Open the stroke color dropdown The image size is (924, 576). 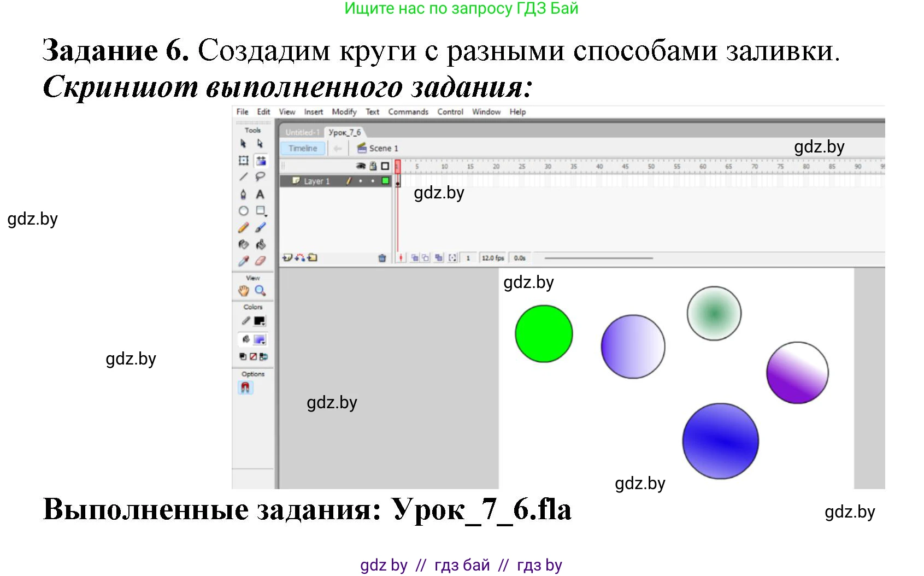coord(262,322)
